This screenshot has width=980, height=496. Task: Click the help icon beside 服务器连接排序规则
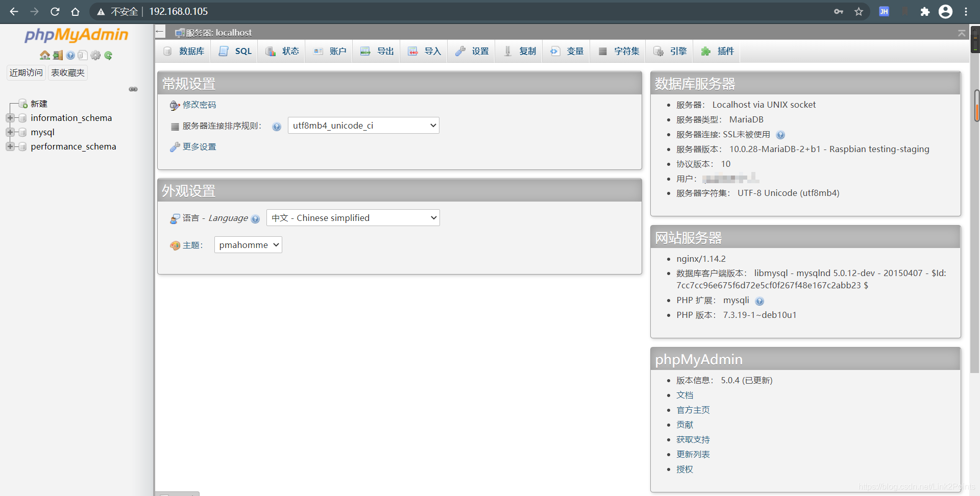[x=276, y=126]
